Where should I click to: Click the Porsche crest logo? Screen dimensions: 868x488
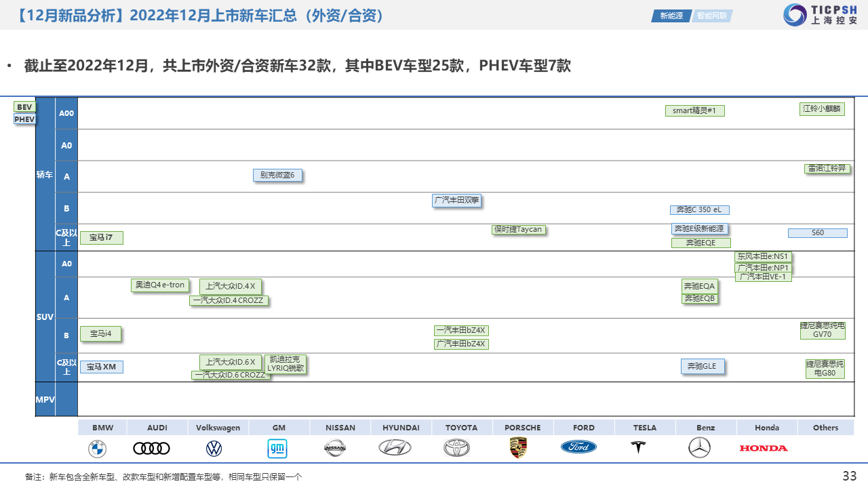pos(518,447)
